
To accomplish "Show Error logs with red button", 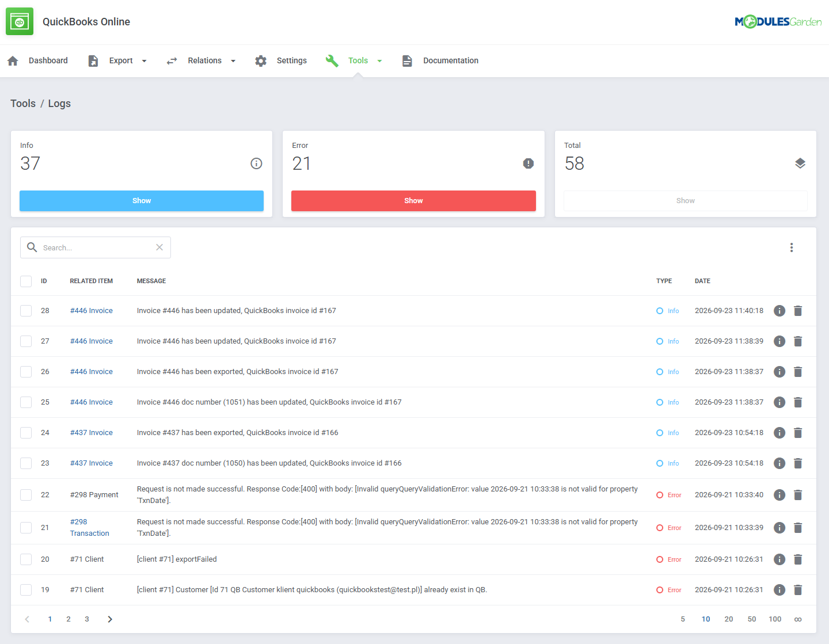I will [x=413, y=201].
